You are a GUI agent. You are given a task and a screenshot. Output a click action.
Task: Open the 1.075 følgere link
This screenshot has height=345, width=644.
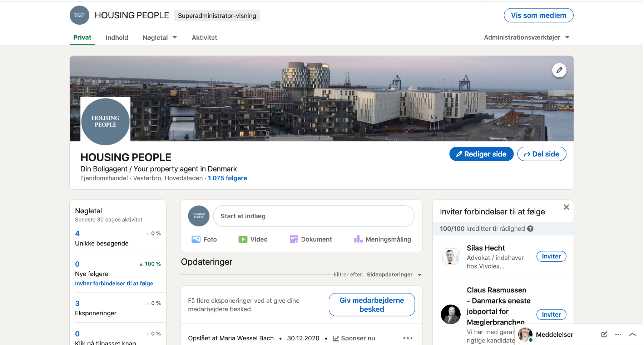tap(227, 178)
